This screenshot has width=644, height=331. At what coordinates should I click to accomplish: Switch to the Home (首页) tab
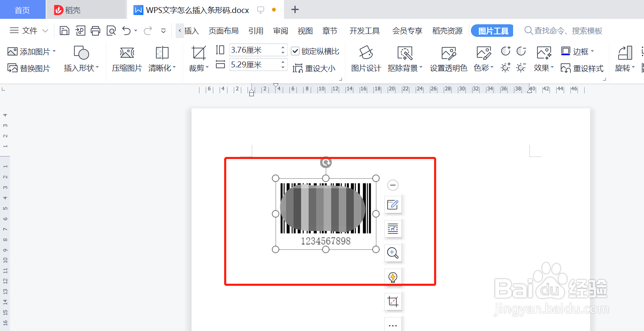23,10
